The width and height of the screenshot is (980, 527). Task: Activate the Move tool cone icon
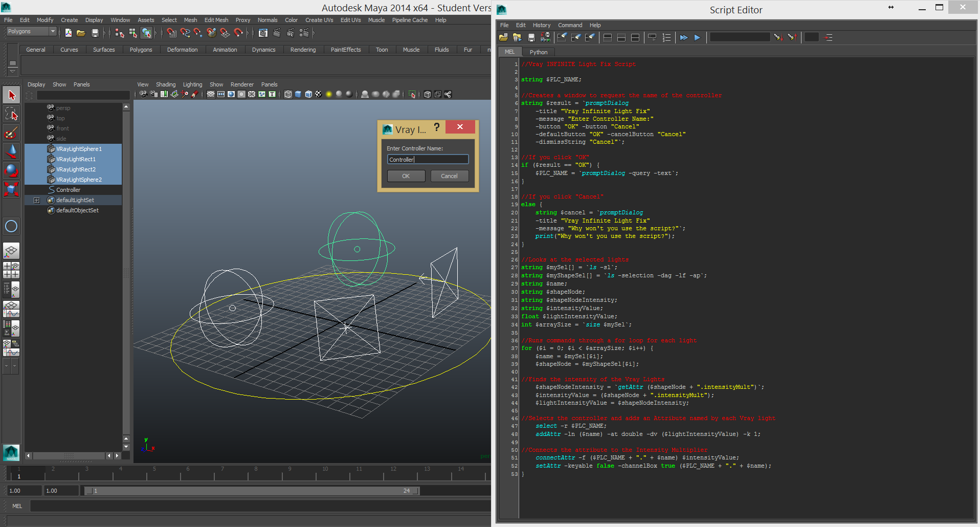tap(11, 151)
